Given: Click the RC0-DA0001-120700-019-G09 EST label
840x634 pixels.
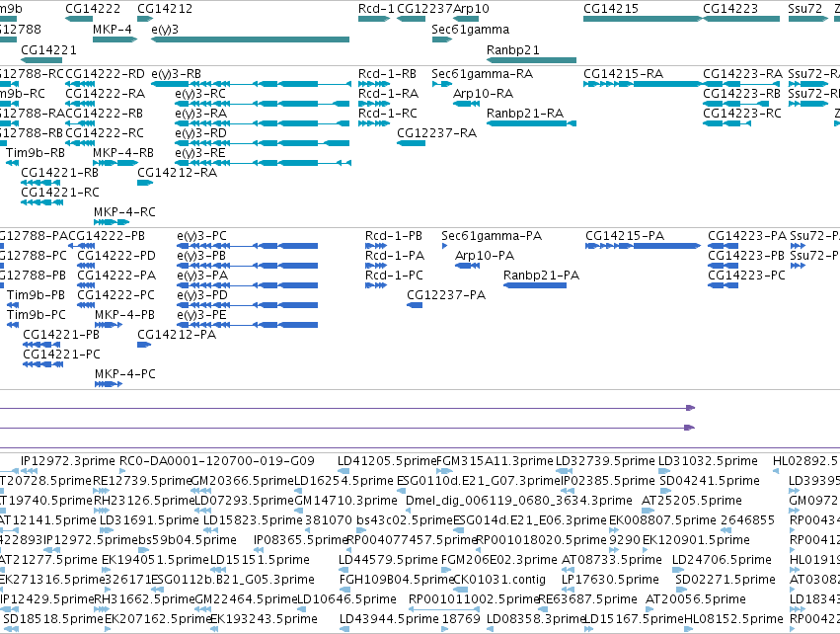Looking at the screenshot, I should pos(217,461).
